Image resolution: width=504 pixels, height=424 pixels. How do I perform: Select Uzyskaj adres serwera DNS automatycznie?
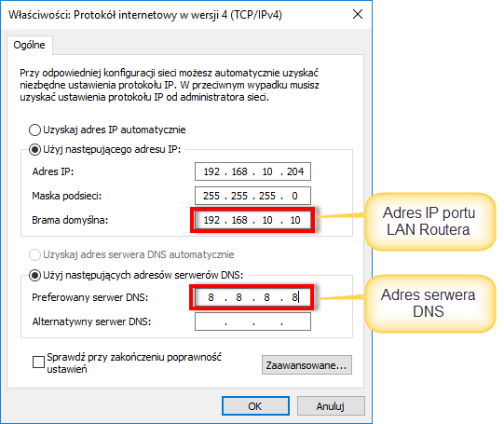tap(34, 254)
